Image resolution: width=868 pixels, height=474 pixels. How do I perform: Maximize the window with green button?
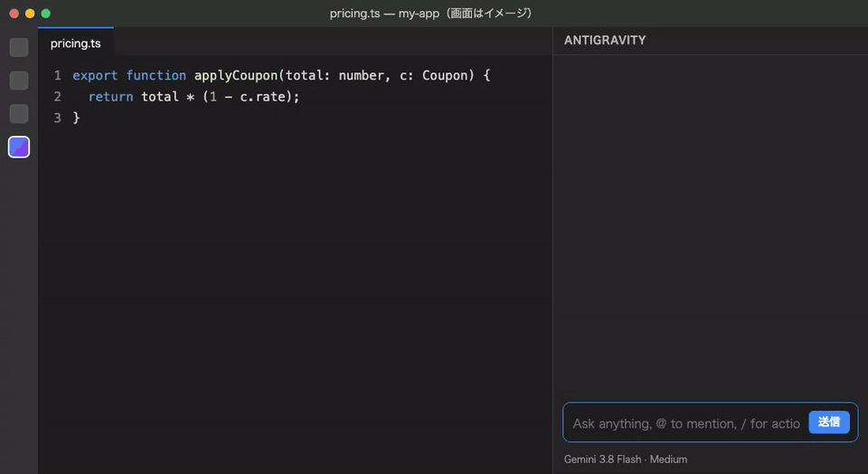(x=46, y=14)
